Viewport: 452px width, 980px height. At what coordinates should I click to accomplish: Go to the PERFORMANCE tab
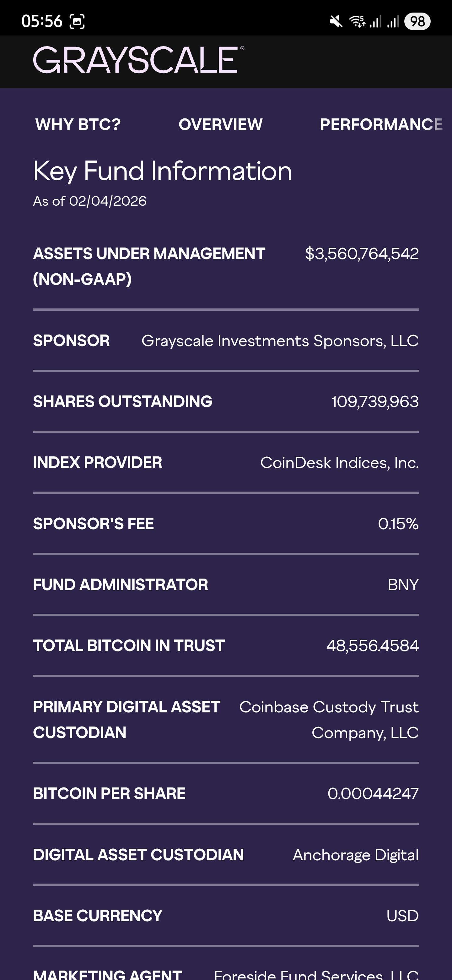[381, 124]
